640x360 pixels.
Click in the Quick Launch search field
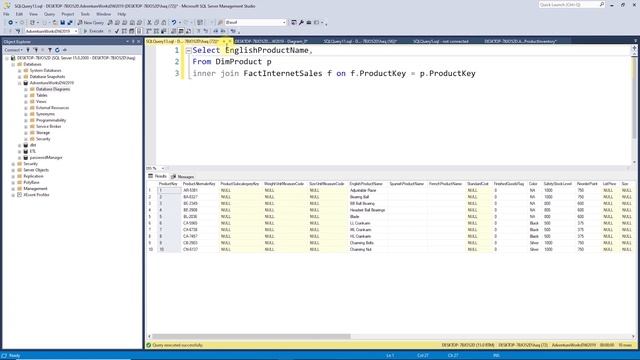pos(568,4)
